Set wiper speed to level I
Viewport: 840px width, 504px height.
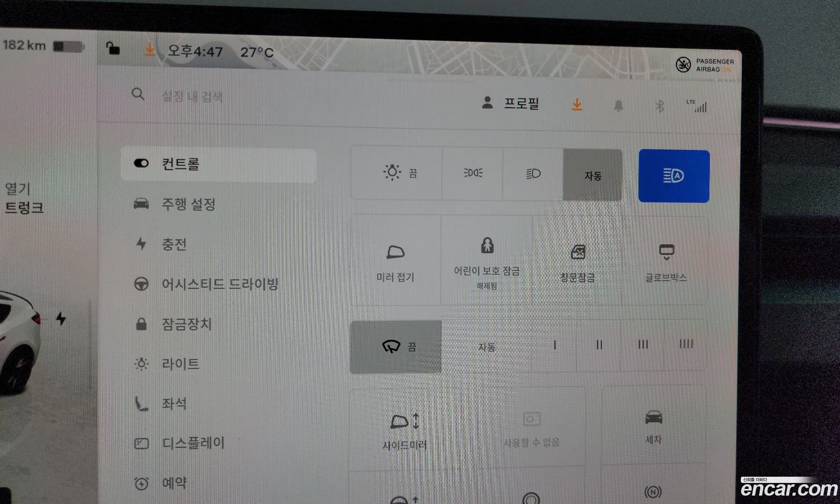tap(555, 345)
